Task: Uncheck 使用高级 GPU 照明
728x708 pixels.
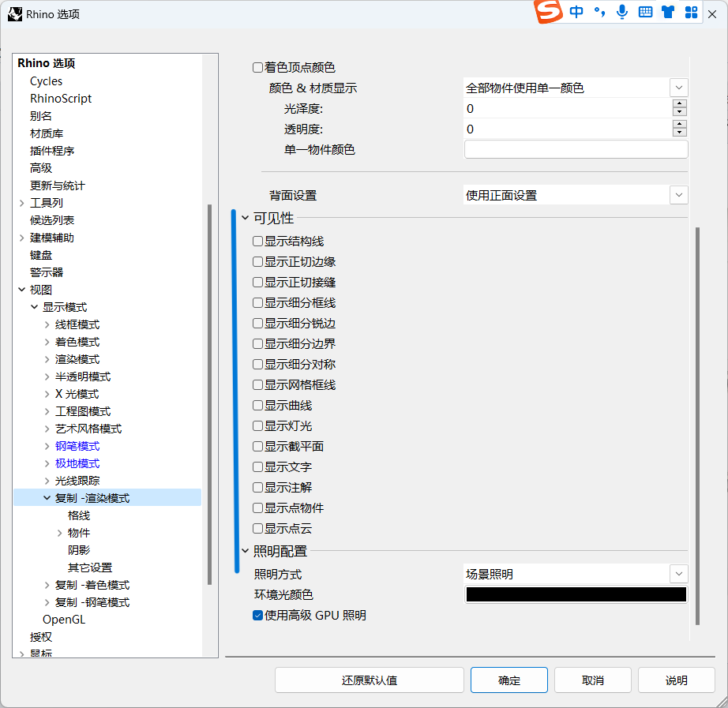Action: click(257, 615)
